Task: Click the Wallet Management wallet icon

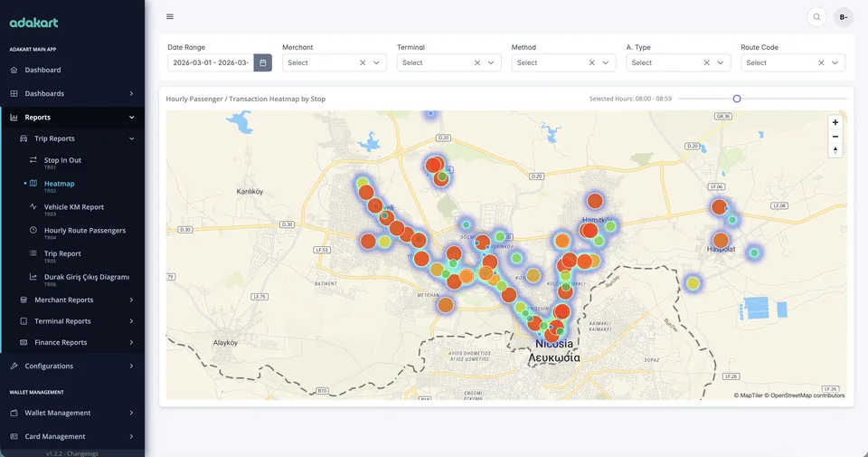Action: point(14,413)
